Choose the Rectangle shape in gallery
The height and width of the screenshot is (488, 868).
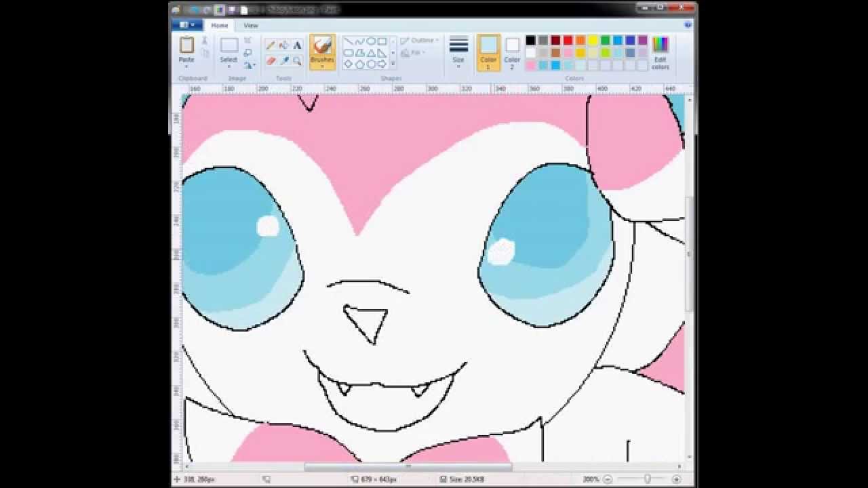point(382,41)
